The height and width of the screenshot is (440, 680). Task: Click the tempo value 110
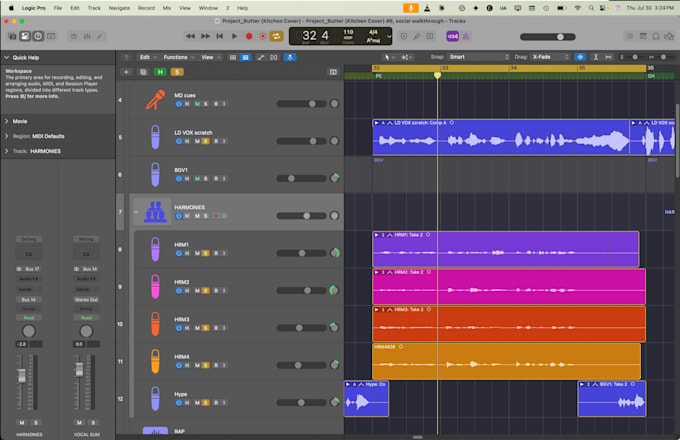coord(348,32)
